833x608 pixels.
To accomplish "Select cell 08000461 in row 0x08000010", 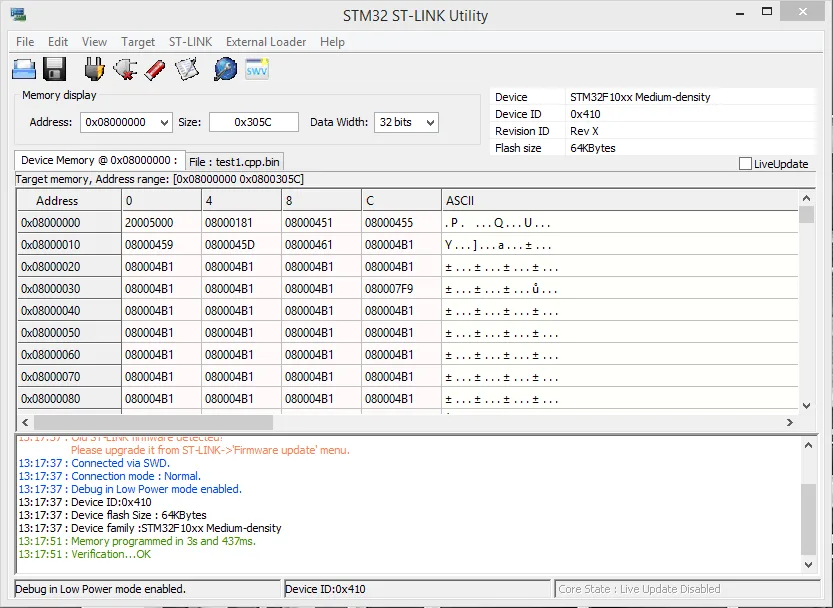I will pos(321,245).
